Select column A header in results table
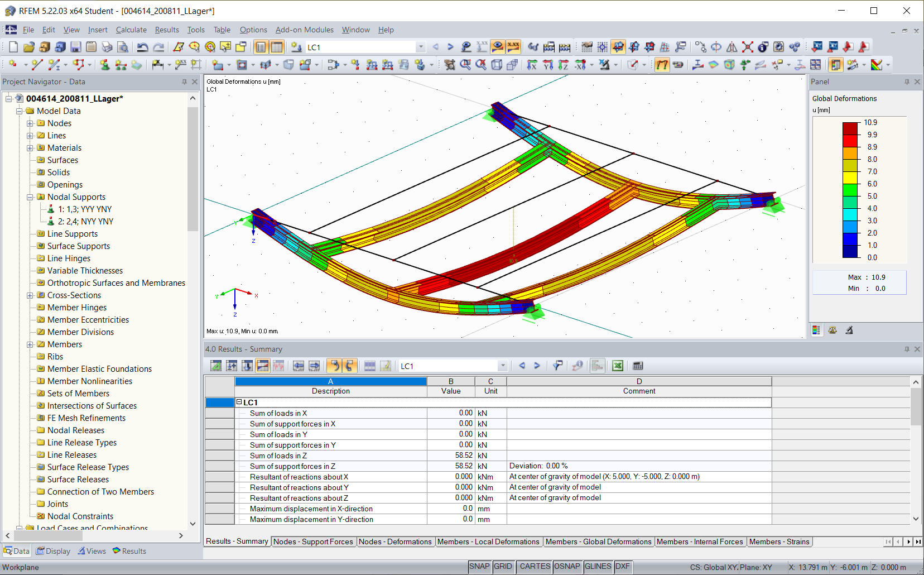Viewport: 924px width, 575px height. click(x=331, y=381)
